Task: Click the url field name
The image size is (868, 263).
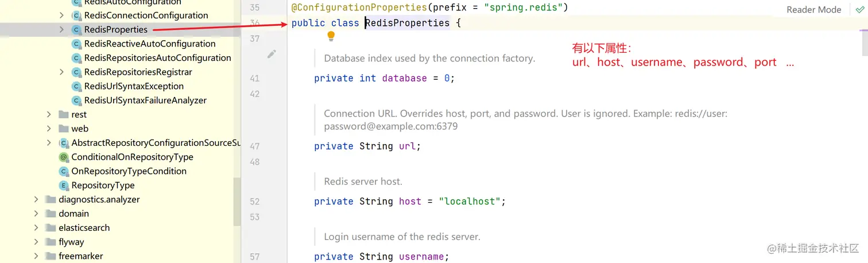Action: tap(408, 146)
